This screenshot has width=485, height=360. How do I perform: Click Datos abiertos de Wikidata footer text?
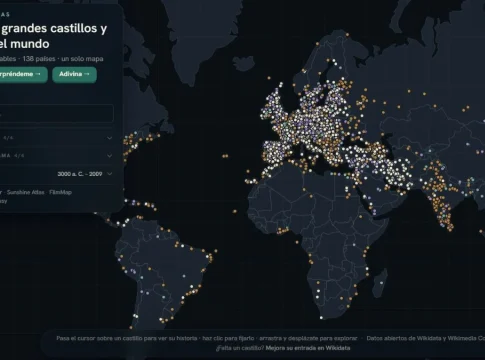(404, 338)
